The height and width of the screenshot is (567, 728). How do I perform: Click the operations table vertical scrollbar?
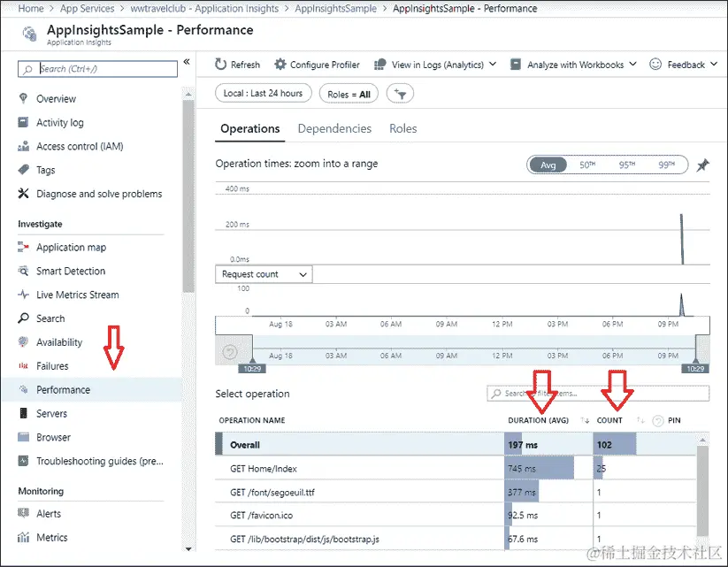702,490
